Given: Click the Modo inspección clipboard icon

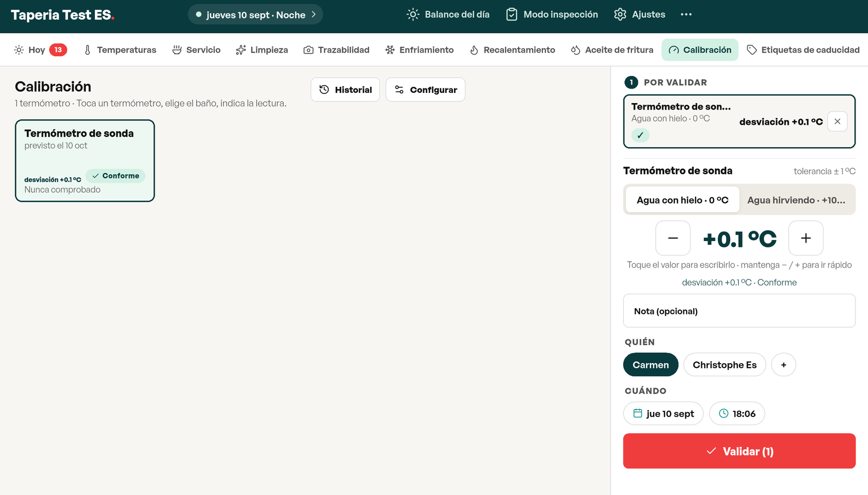Looking at the screenshot, I should (x=512, y=15).
